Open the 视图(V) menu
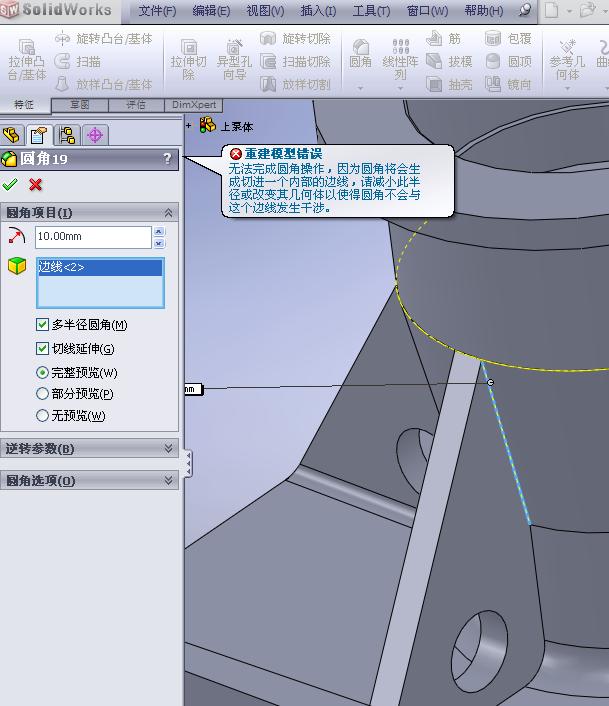The width and height of the screenshot is (609, 706). pyautogui.click(x=265, y=10)
